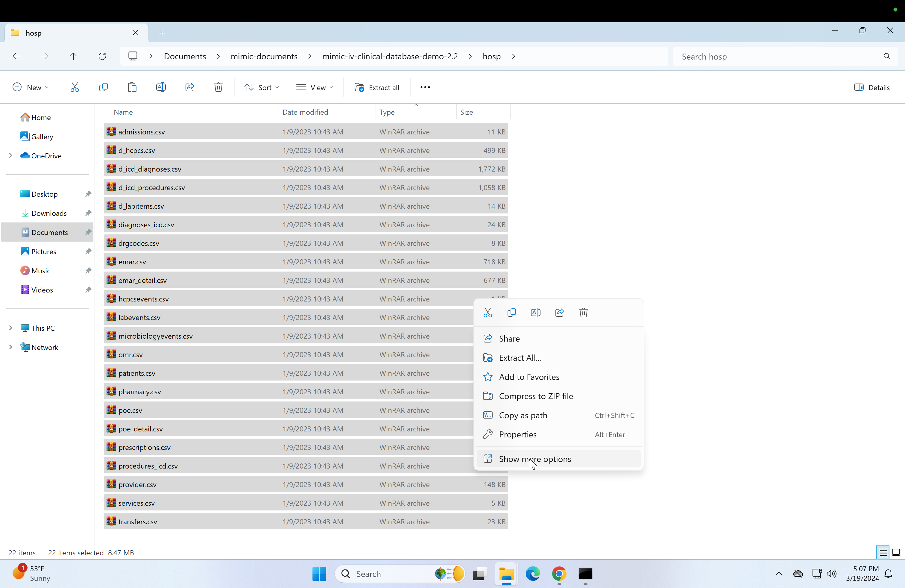This screenshot has width=905, height=588.
Task: Switch to the details list view toggle
Action: pyautogui.click(x=883, y=553)
